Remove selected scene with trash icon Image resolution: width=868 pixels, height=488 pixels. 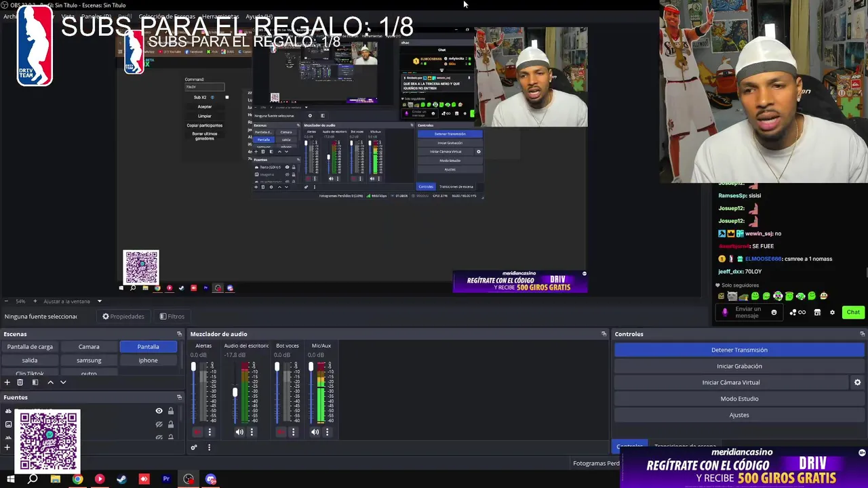(20, 382)
